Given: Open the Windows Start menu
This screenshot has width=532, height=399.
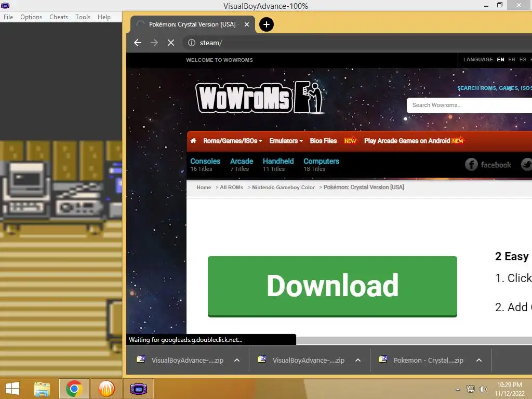Looking at the screenshot, I should click(x=12, y=389).
